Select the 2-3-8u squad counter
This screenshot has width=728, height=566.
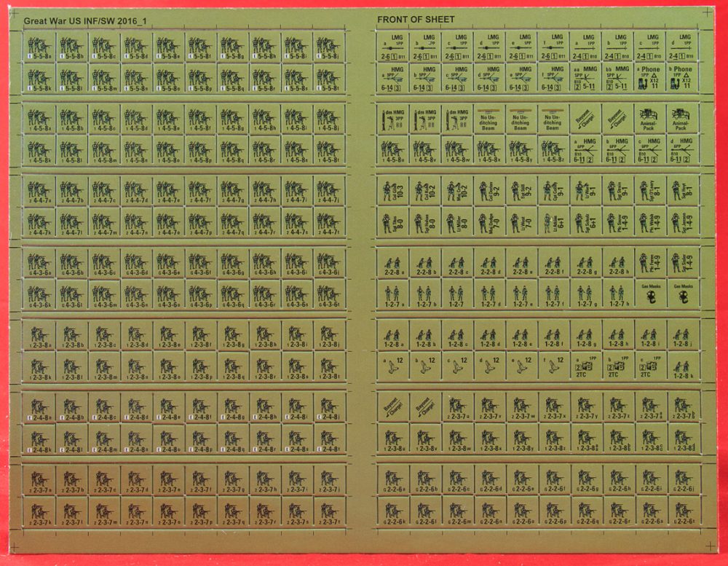coord(393,439)
